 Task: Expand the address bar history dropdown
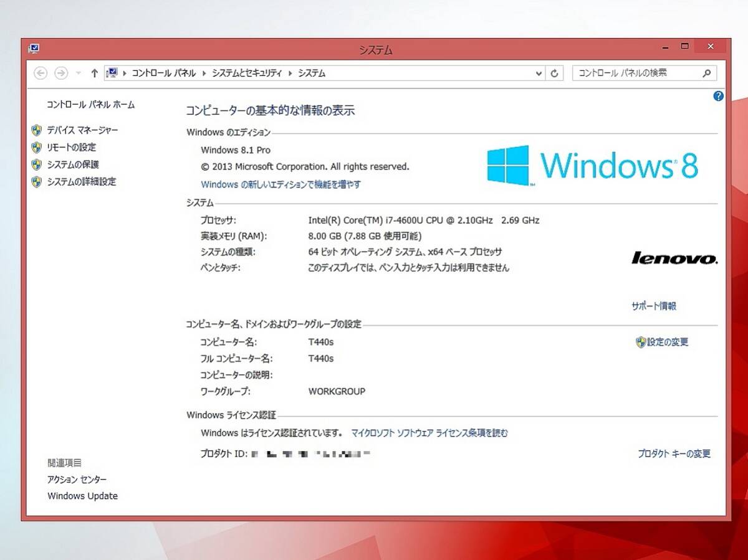539,74
